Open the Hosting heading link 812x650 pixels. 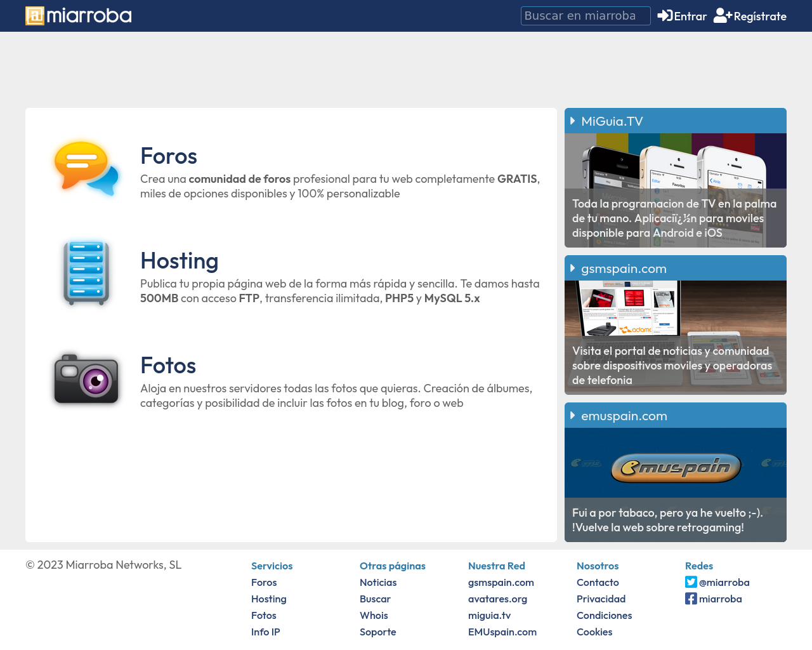(180, 261)
